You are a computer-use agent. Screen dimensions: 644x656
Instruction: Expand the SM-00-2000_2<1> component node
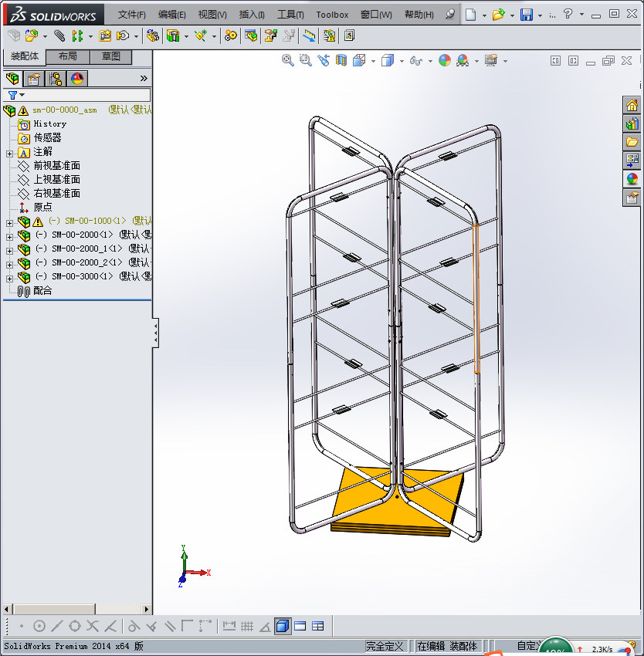pos(9,265)
